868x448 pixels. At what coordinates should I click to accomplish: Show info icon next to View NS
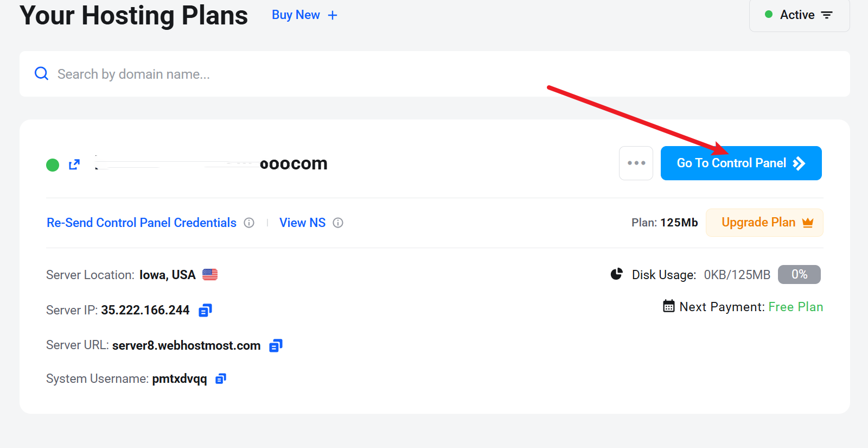tap(338, 223)
